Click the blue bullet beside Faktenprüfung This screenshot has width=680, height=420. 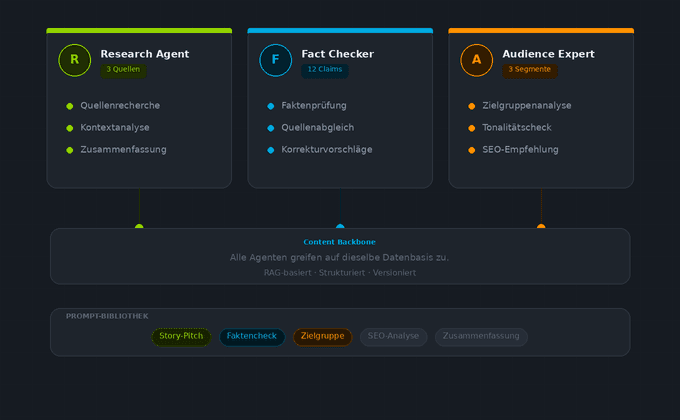(x=271, y=106)
